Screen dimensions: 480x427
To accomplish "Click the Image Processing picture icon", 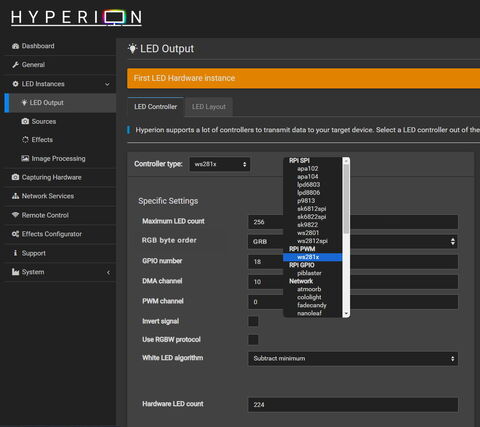I will [25, 158].
